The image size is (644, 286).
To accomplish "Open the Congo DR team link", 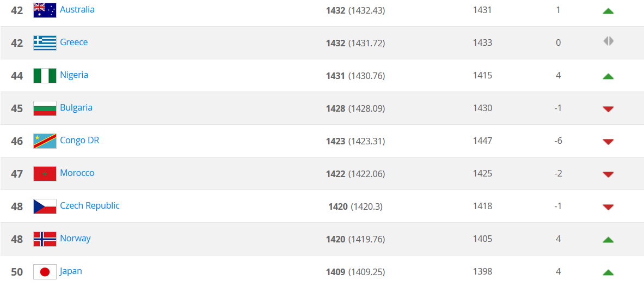I will click(x=79, y=140).
